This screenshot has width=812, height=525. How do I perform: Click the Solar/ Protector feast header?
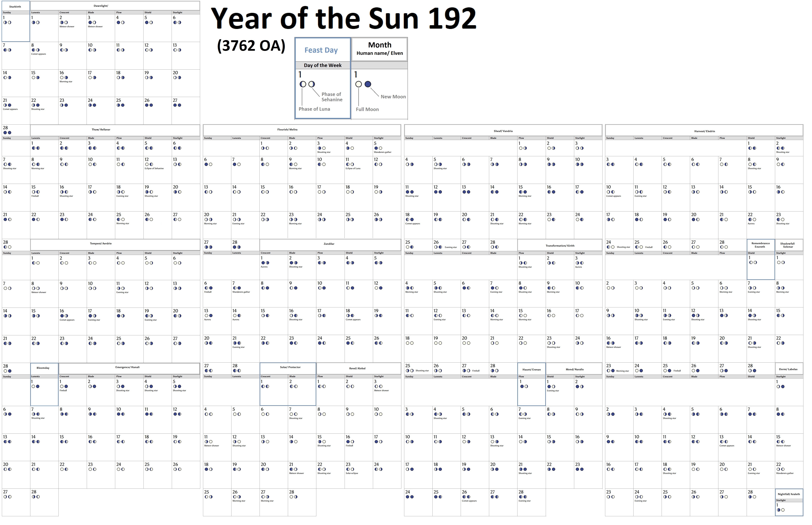point(290,368)
